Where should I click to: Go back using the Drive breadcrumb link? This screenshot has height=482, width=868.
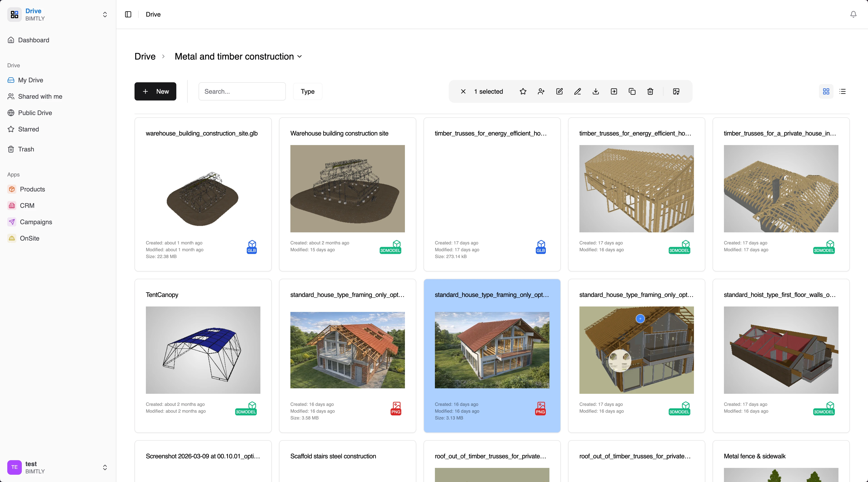tap(145, 56)
